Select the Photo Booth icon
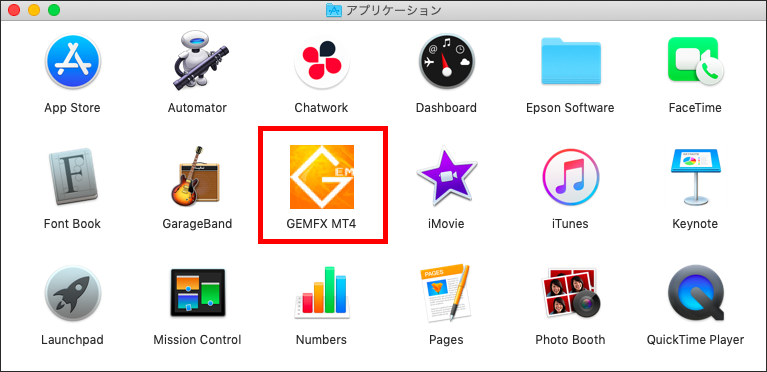Screen dimensions: 767x372 [x=569, y=293]
